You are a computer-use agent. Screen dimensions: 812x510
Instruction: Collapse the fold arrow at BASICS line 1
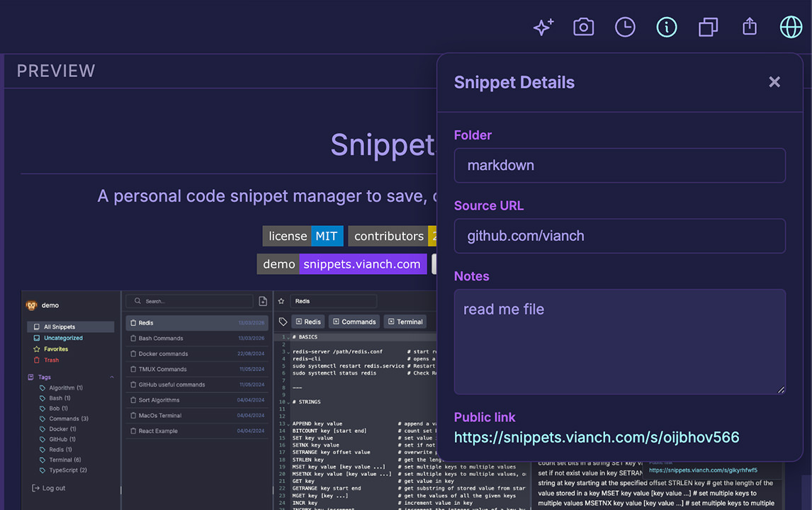pyautogui.click(x=288, y=338)
